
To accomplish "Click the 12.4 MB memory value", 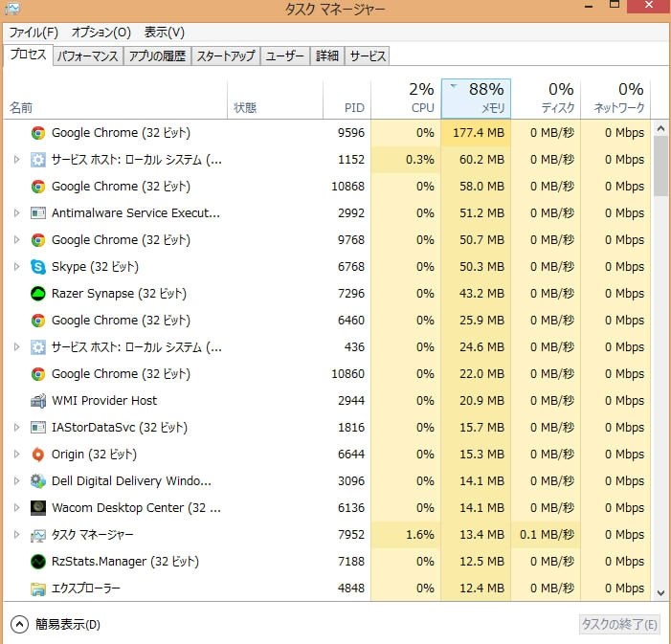I will [481, 588].
